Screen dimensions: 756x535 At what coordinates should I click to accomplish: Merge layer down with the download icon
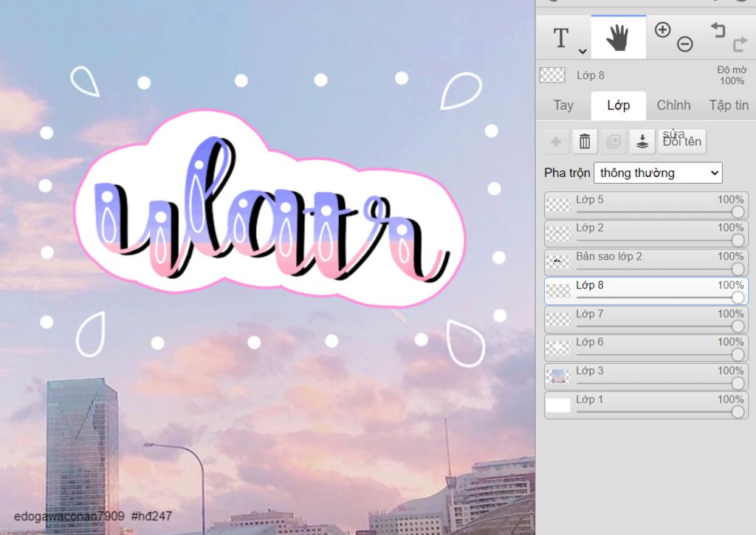coord(642,141)
